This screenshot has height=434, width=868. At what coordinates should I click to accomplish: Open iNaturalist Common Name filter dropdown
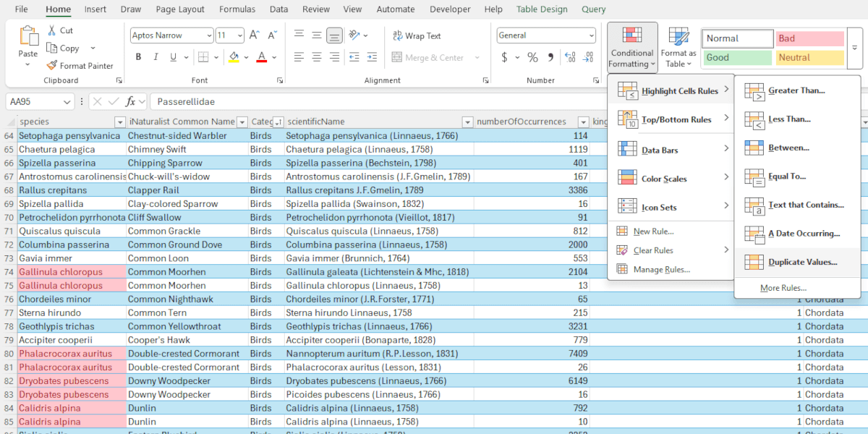click(242, 122)
